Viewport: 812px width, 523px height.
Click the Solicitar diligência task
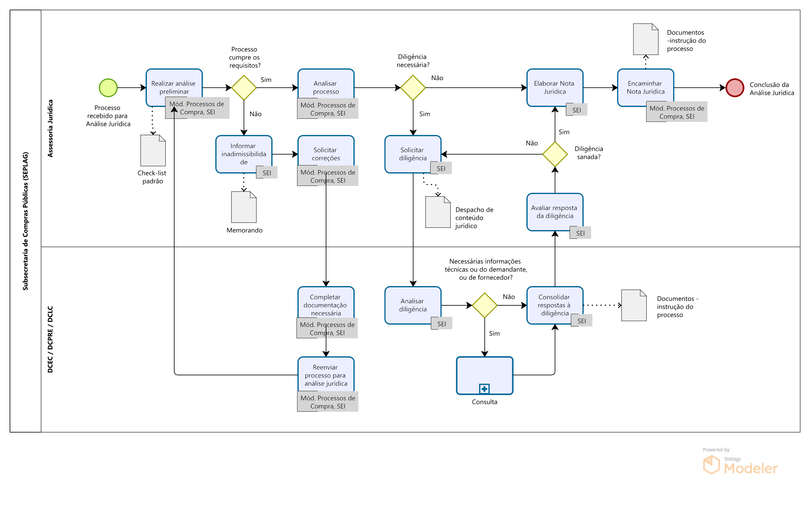(413, 154)
